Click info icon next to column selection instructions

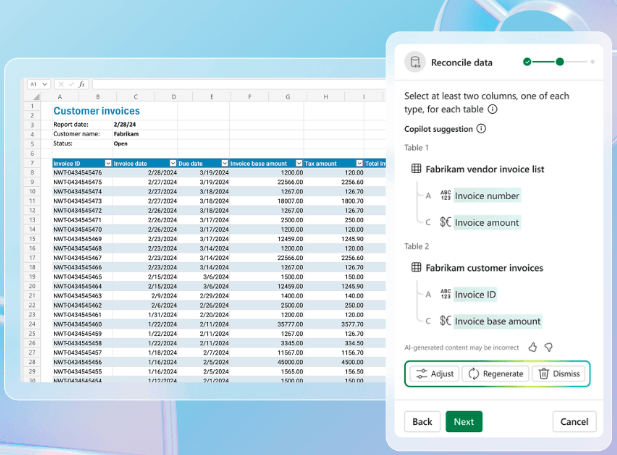pos(492,109)
